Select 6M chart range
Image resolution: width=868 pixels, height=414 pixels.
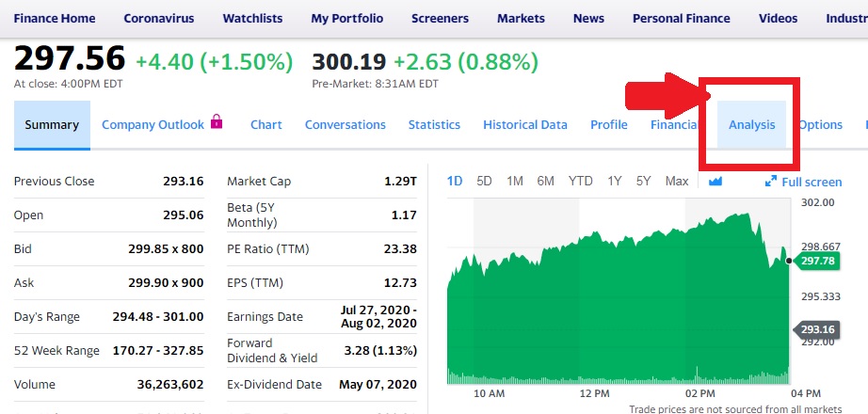tap(545, 181)
